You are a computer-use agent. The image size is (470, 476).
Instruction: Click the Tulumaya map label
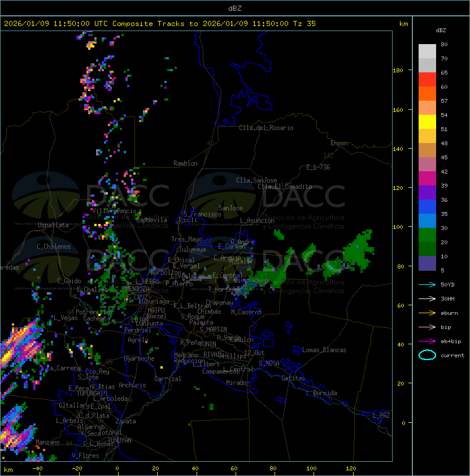coord(193,249)
